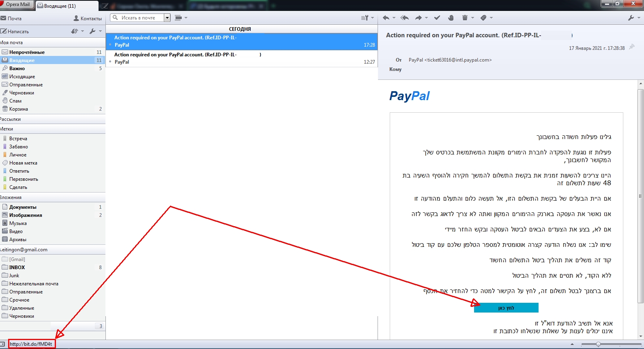Click the label tag icon
The image size is (644, 349).
[483, 18]
